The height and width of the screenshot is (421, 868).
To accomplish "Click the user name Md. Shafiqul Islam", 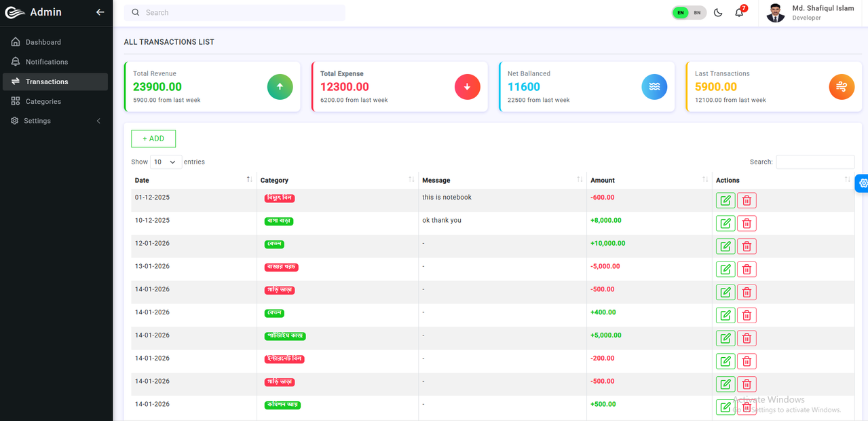I will coord(823,8).
